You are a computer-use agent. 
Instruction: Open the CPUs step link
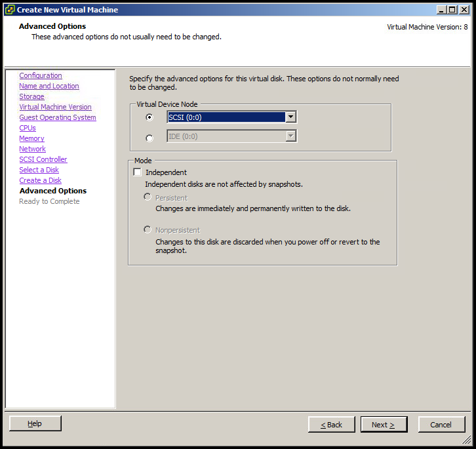pos(28,128)
